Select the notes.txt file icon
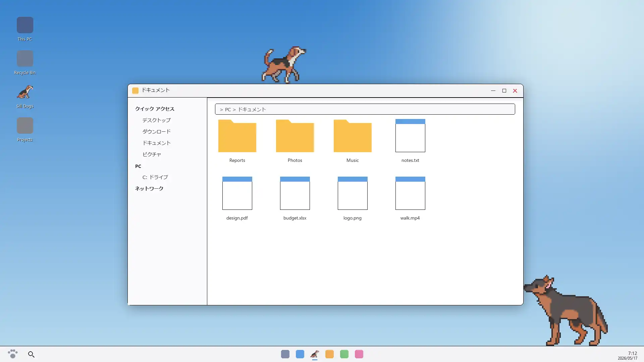 click(x=410, y=135)
